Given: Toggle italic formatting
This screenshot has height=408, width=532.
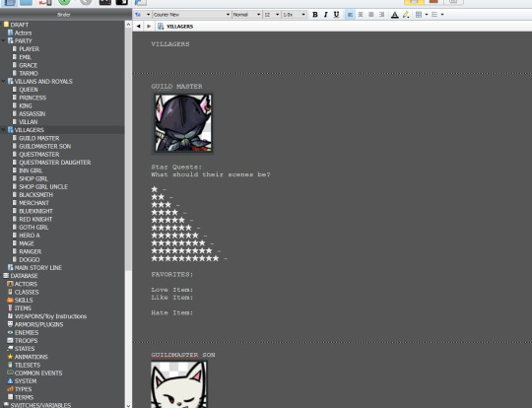Looking at the screenshot, I should click(x=325, y=15).
